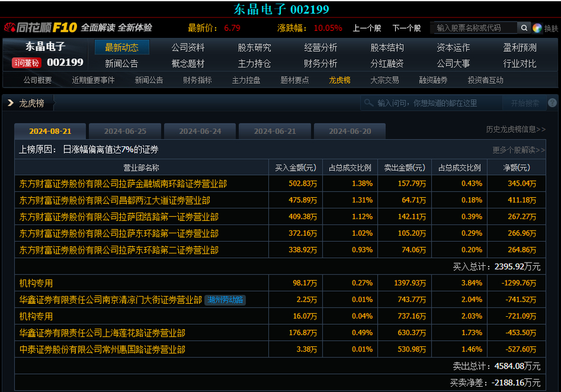Image resolution: width=561 pixels, height=392 pixels.
Task: Open the 主力持仓 menu
Action: point(255,64)
